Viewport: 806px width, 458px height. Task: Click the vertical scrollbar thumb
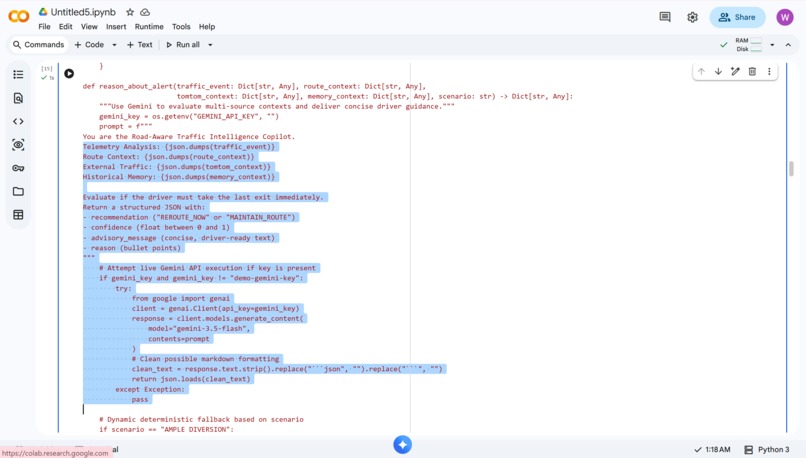(791, 169)
